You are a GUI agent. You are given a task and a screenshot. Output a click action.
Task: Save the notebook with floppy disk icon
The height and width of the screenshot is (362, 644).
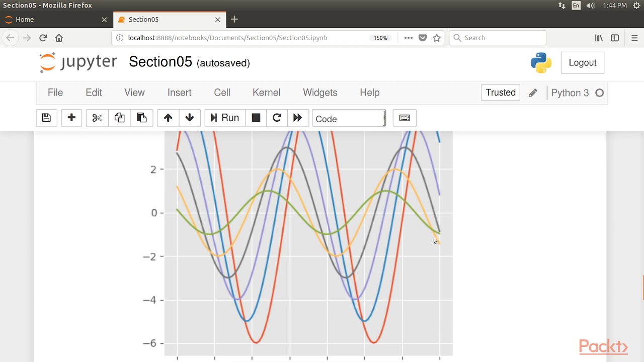46,118
